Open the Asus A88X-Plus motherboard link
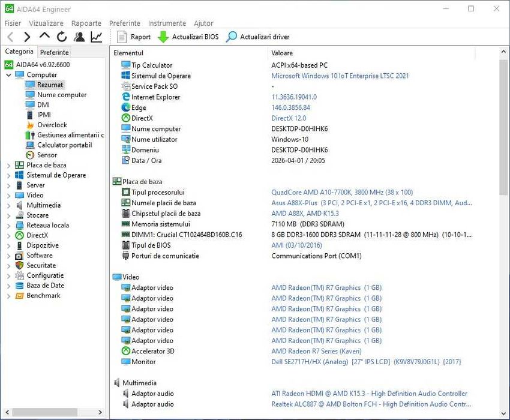The image size is (510, 420). (371, 203)
